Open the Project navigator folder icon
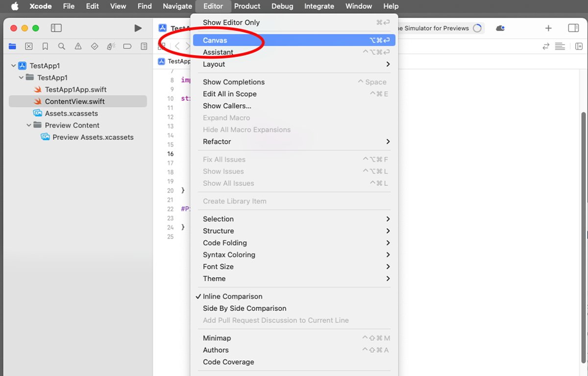Screen dimensions: 588x376 tap(12, 47)
